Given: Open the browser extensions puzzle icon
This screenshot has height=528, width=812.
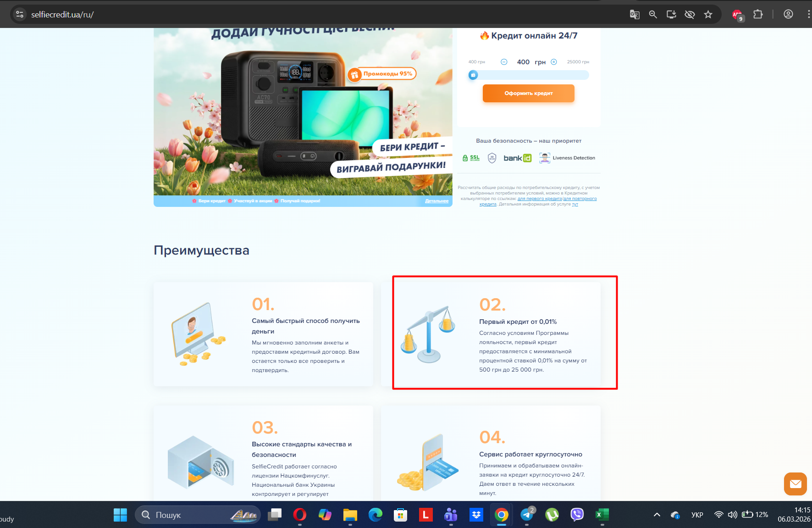Looking at the screenshot, I should pyautogui.click(x=758, y=15).
